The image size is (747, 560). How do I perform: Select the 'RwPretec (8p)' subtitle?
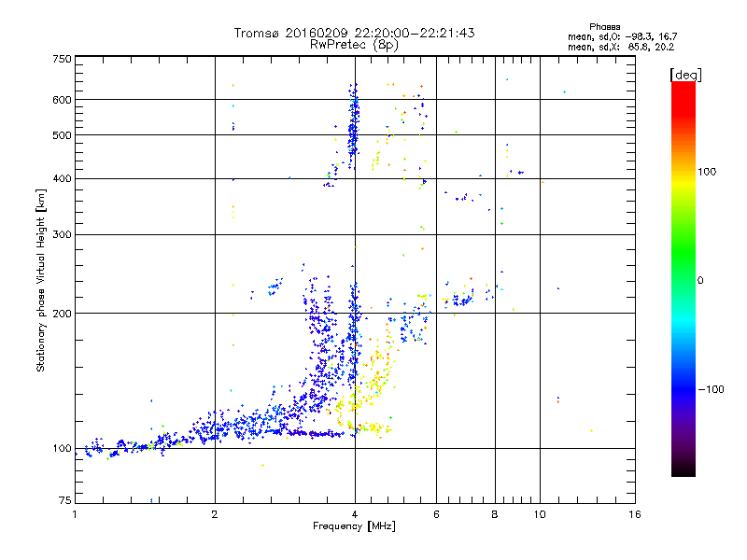click(354, 45)
